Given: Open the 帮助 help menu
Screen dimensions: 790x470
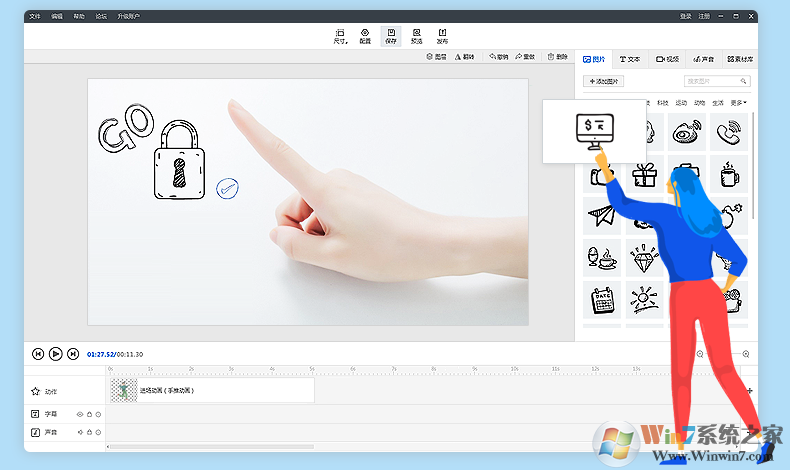Looking at the screenshot, I should click(79, 17).
